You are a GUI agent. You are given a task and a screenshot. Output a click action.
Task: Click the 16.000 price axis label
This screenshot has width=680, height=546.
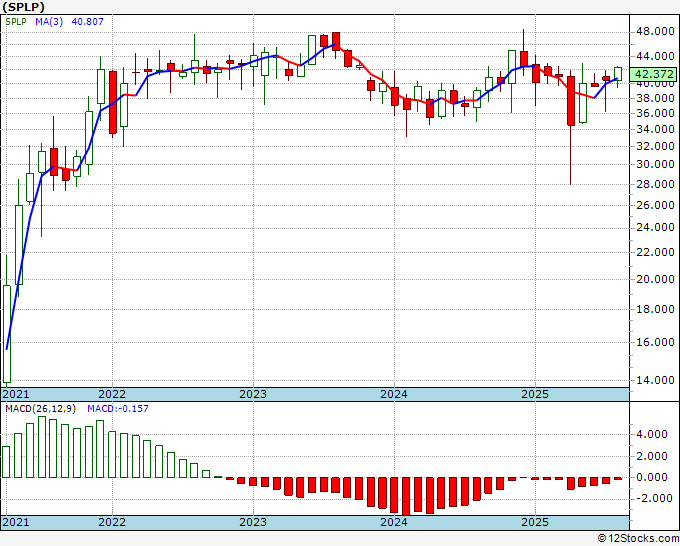(x=655, y=343)
